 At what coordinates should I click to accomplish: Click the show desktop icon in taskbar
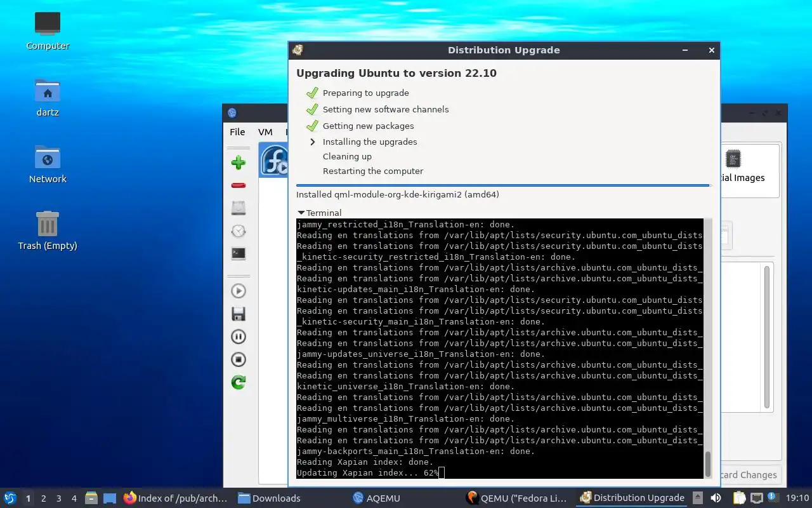point(110,498)
